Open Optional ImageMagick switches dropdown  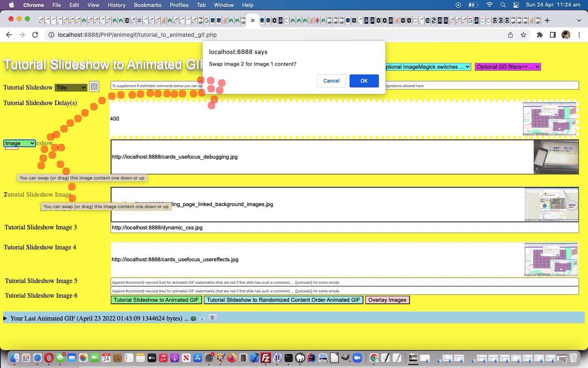(x=427, y=67)
